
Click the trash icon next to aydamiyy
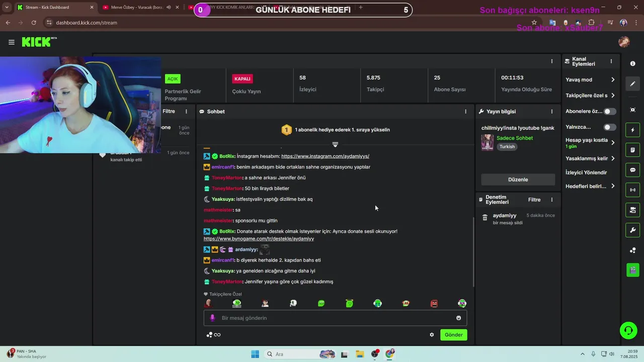485,218
